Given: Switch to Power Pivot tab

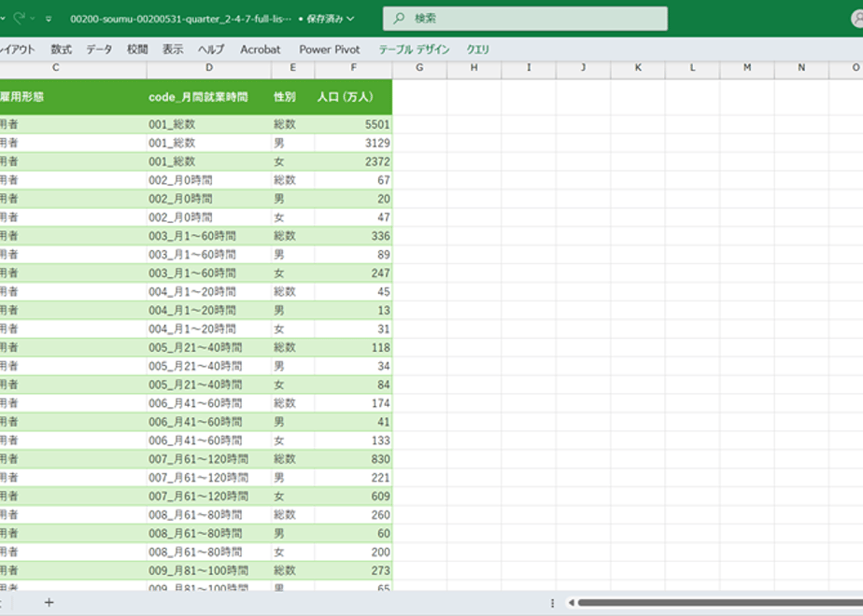Looking at the screenshot, I should (330, 49).
